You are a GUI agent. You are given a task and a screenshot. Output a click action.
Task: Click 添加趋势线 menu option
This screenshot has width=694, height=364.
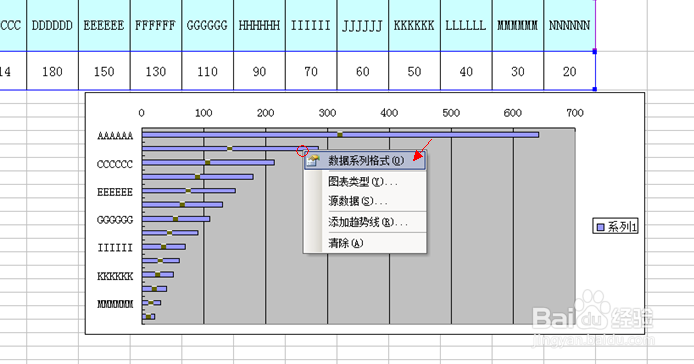[365, 222]
